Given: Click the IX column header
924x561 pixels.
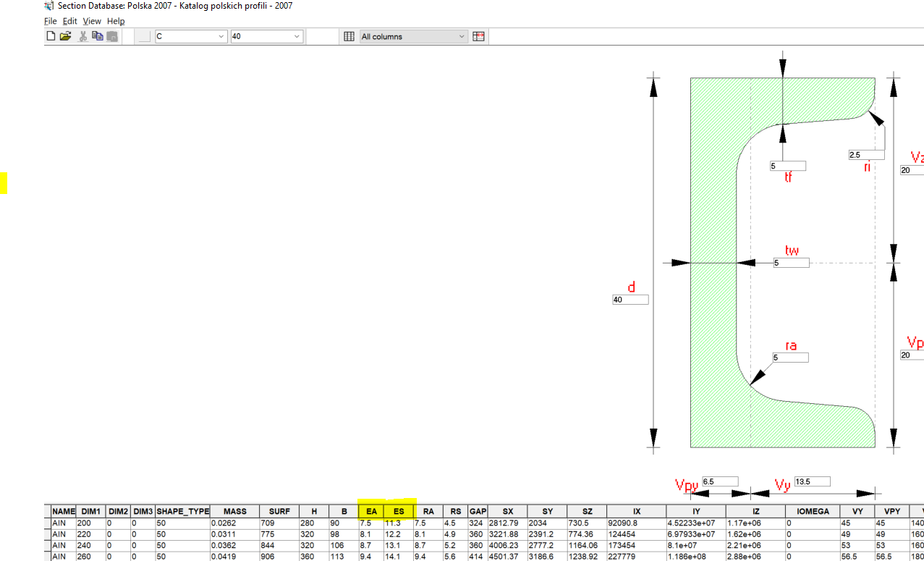Looking at the screenshot, I should (x=636, y=511).
